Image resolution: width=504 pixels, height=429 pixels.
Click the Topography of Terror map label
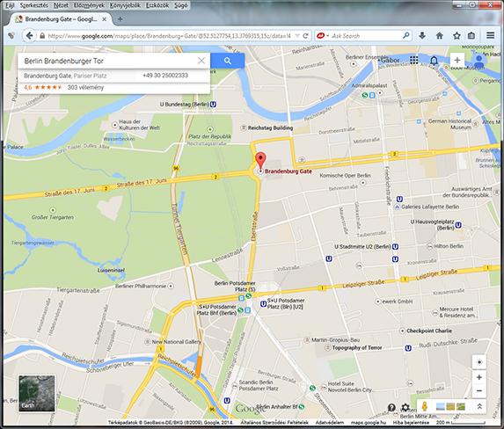[x=357, y=348]
